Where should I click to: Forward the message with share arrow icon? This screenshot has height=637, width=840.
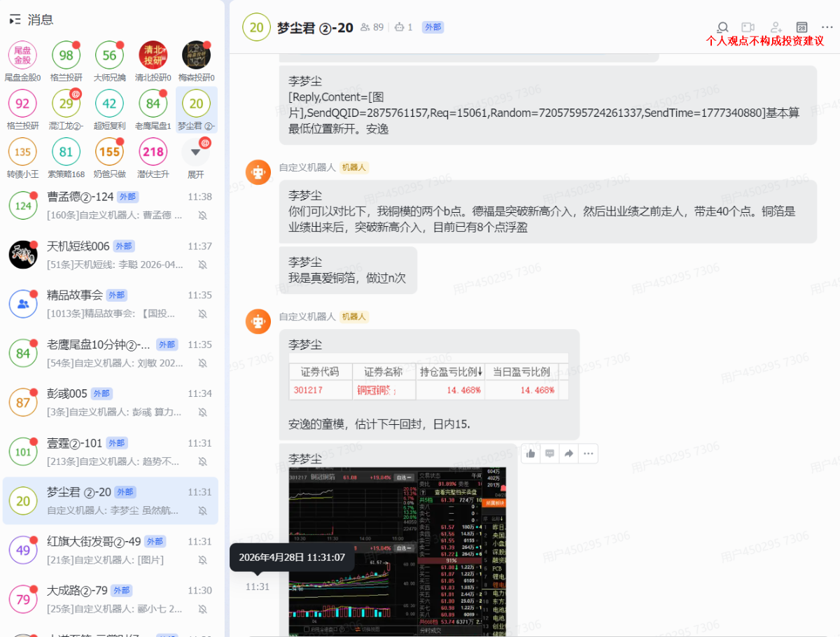569,454
